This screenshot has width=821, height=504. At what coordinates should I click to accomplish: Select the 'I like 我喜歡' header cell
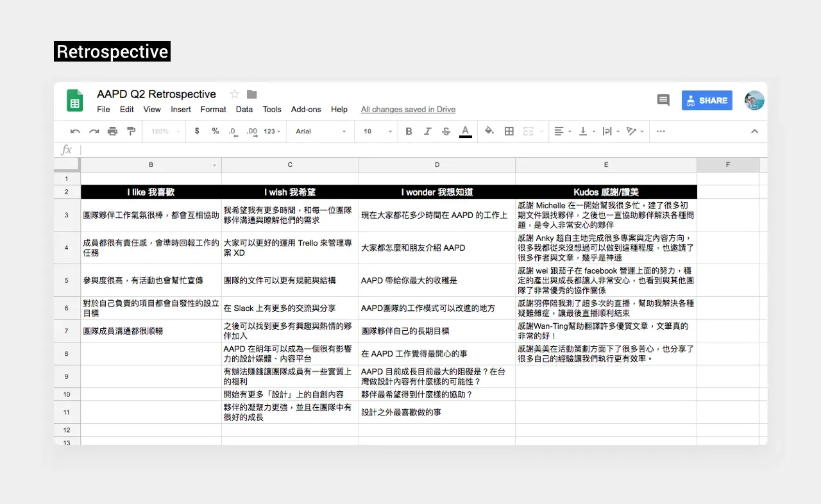[151, 192]
